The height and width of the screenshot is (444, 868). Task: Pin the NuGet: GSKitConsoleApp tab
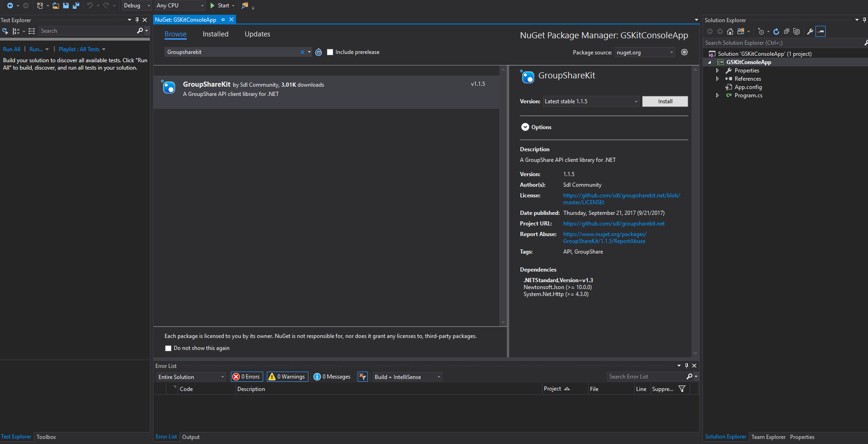[x=223, y=19]
